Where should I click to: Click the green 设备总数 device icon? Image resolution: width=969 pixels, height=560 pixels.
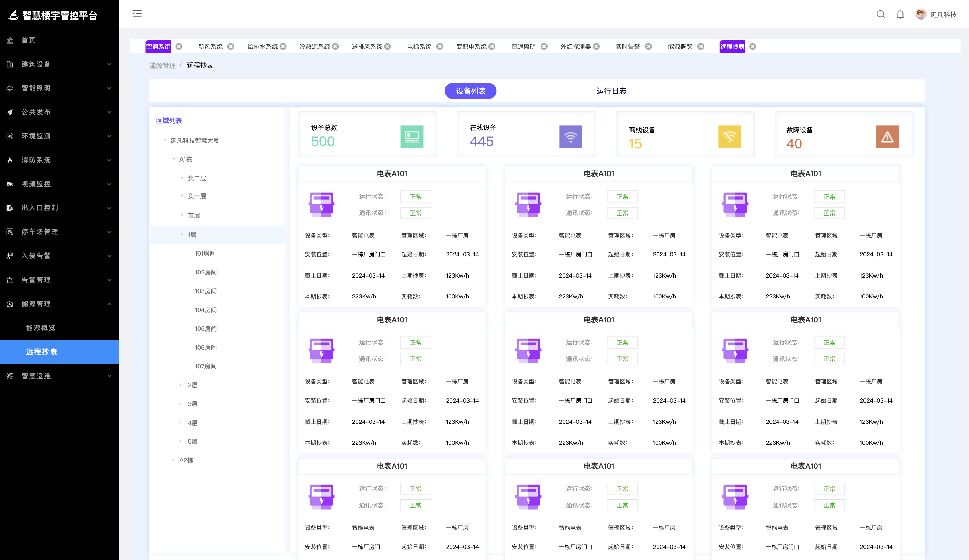pyautogui.click(x=411, y=137)
